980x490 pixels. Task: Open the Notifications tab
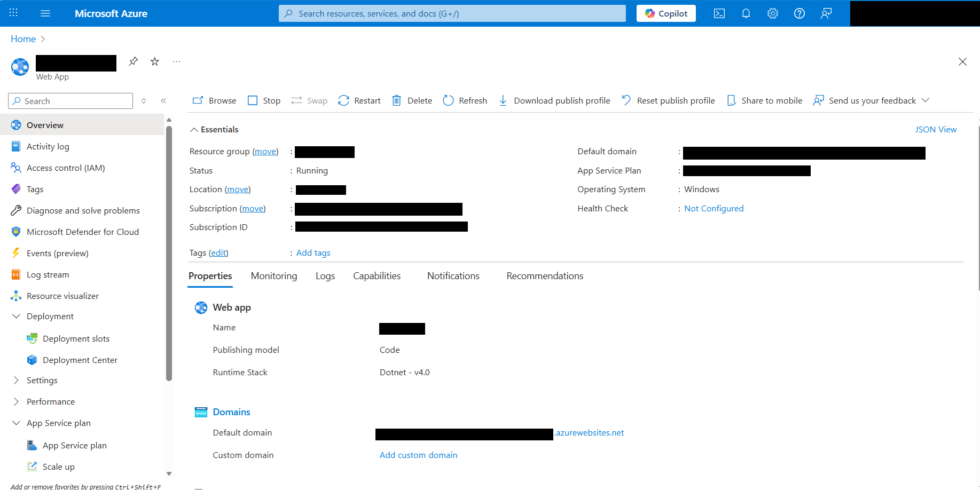tap(453, 275)
